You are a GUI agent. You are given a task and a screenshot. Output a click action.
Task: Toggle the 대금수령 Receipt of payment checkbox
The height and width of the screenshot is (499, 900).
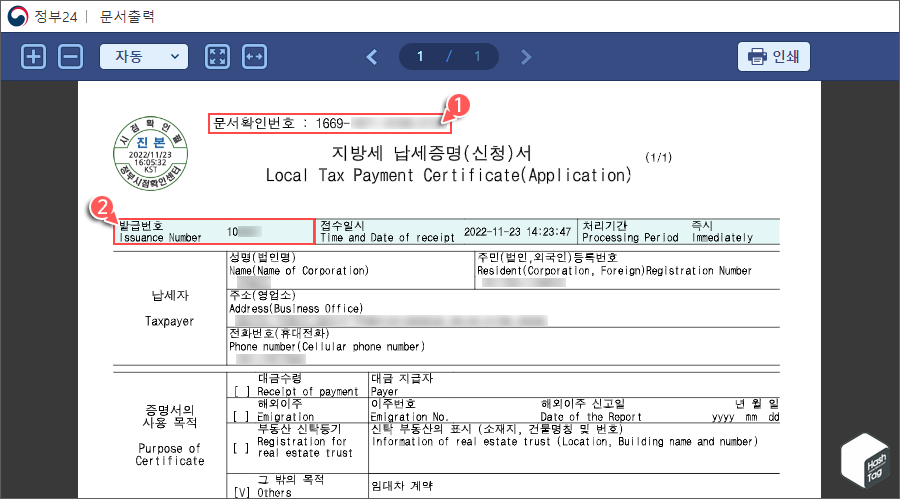click(242, 392)
